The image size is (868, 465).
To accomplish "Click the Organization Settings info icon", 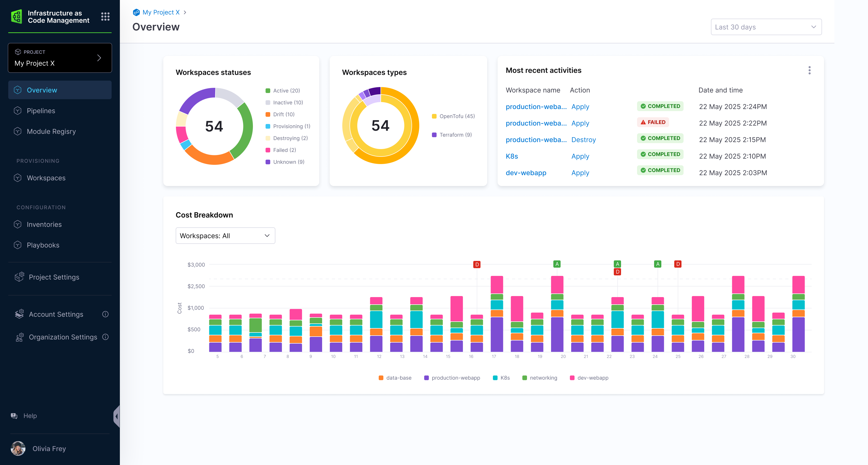I will (x=105, y=337).
